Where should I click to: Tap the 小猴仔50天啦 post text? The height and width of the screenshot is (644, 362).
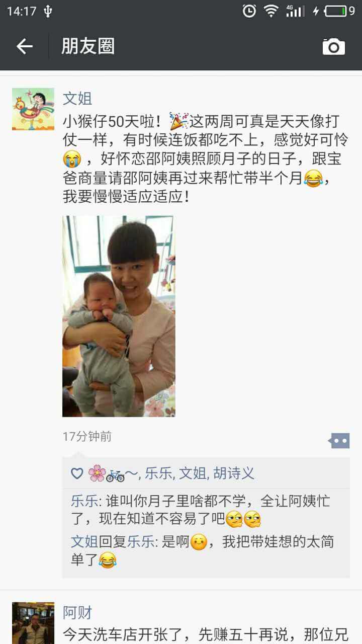pos(206,158)
